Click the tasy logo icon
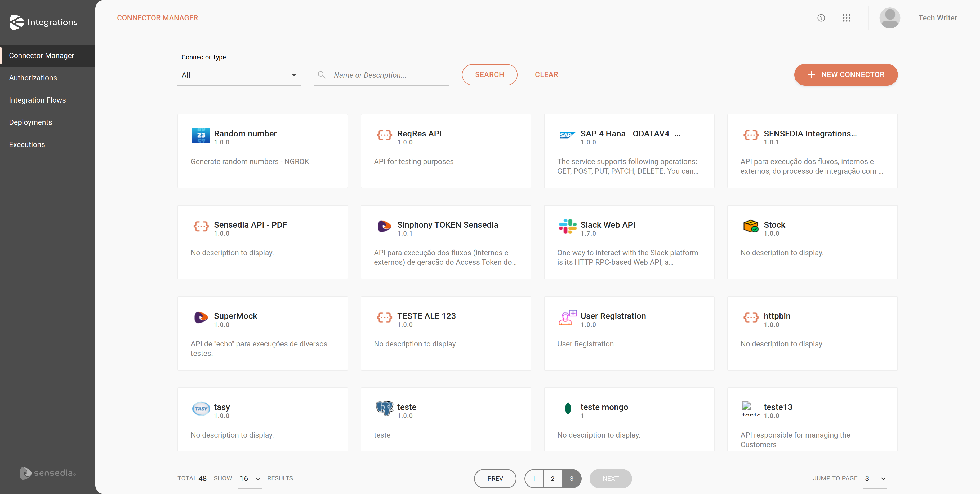 coord(201,409)
